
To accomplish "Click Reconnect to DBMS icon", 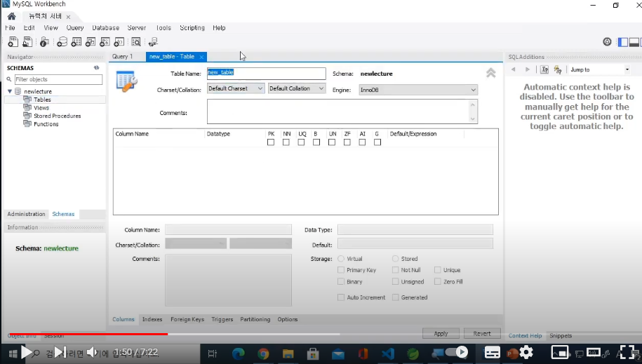I will pyautogui.click(x=153, y=42).
